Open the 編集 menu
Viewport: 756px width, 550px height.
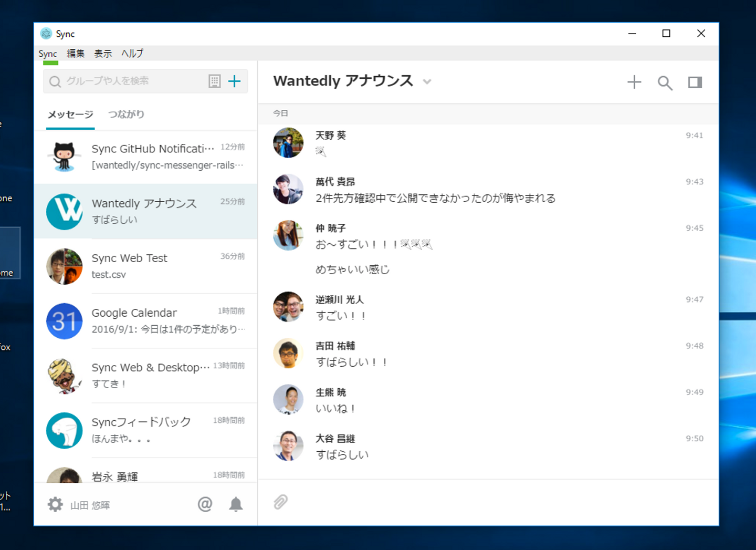tap(76, 54)
